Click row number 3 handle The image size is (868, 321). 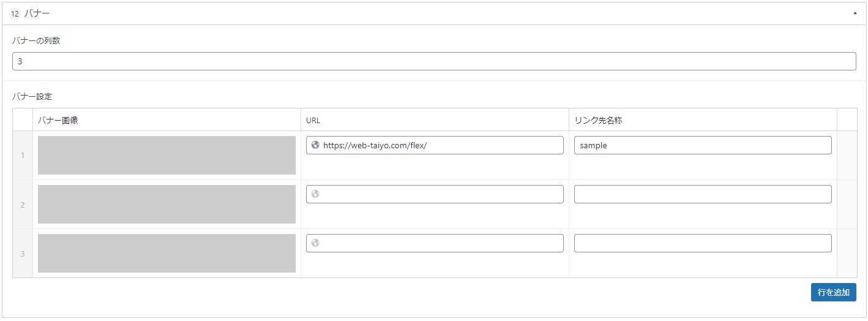23,254
